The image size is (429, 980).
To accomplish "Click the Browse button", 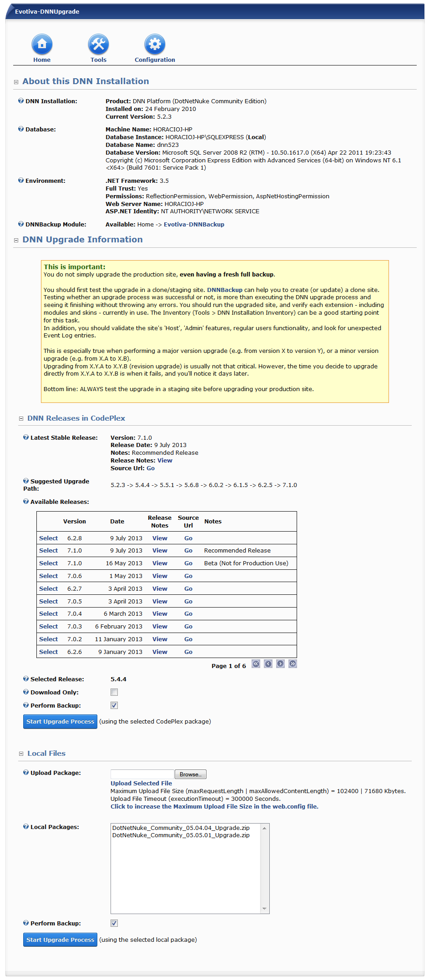I will [x=191, y=774].
